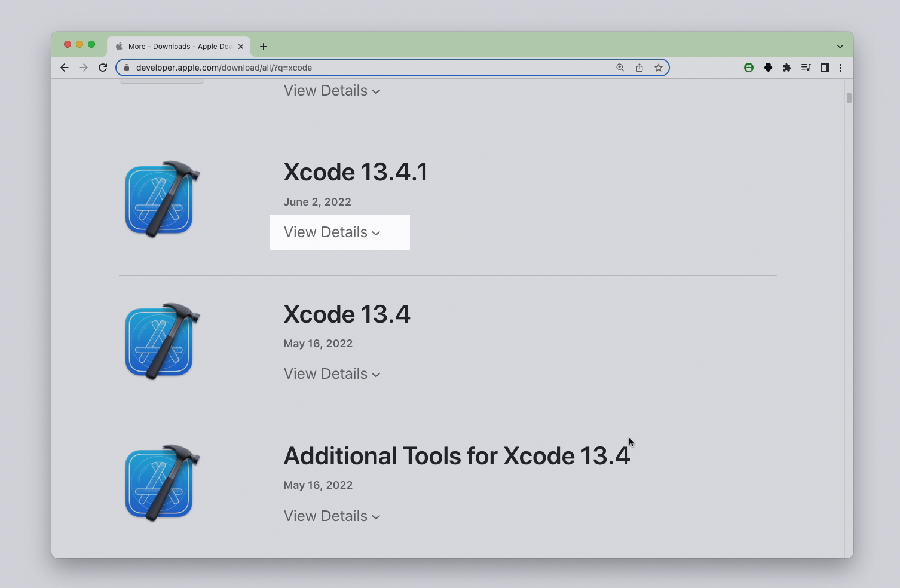Click the Xcode 13.4 heading
900x588 pixels.
pyautogui.click(x=347, y=314)
